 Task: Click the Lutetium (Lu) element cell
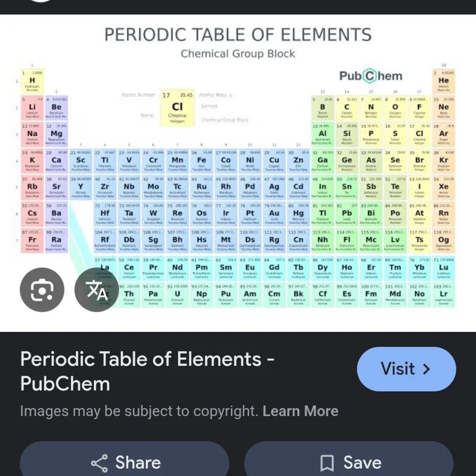click(x=443, y=269)
